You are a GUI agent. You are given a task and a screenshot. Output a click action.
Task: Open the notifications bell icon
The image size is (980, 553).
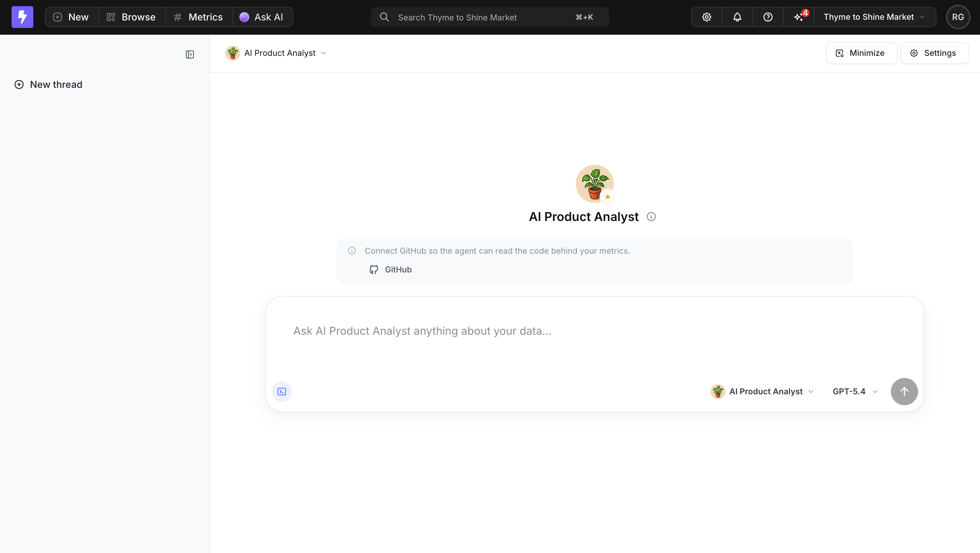point(737,17)
